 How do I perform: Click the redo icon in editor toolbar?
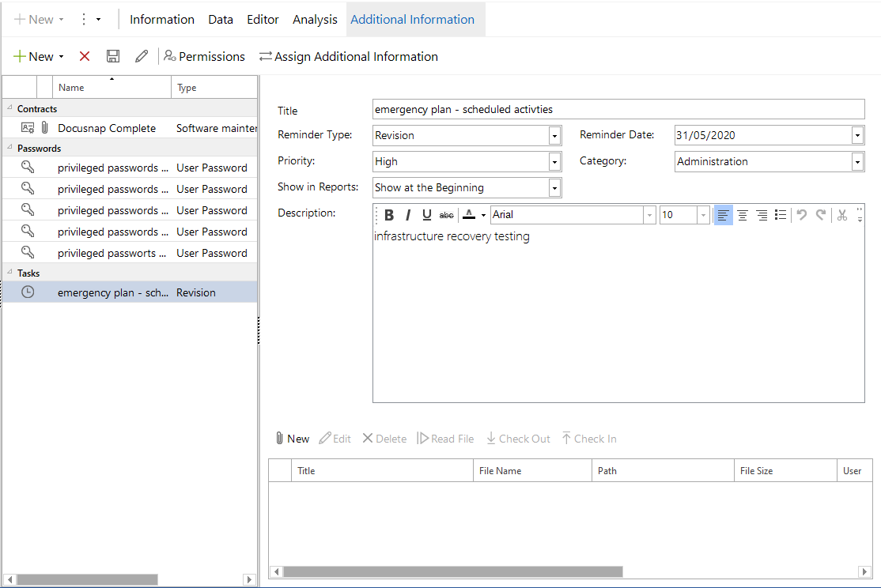click(821, 215)
